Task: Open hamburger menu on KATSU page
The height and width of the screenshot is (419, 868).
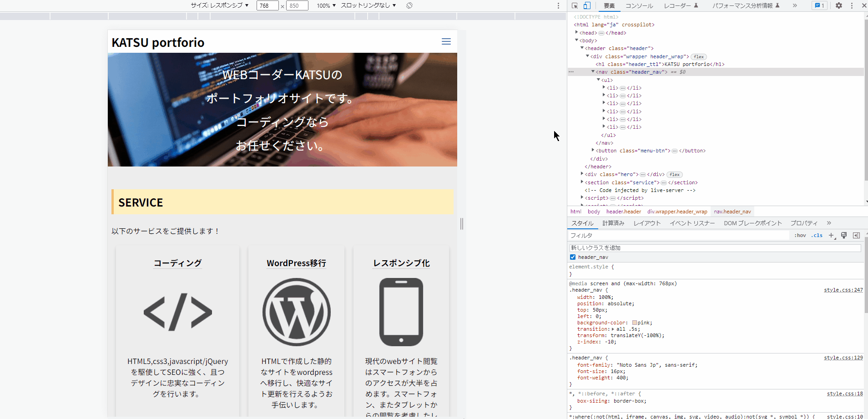Action: [x=446, y=41]
